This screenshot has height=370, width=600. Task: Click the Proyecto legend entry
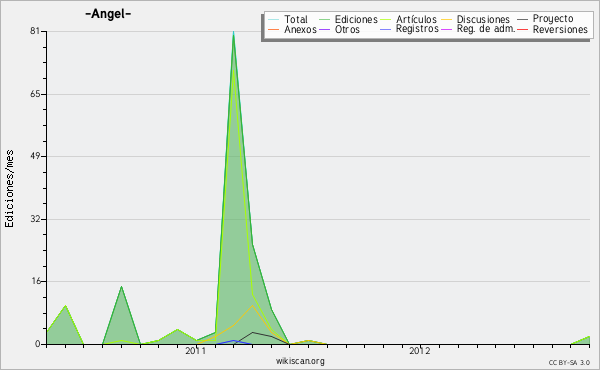[x=553, y=19]
